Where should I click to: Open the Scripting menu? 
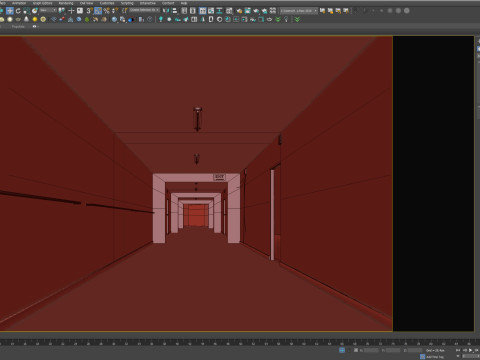click(127, 3)
